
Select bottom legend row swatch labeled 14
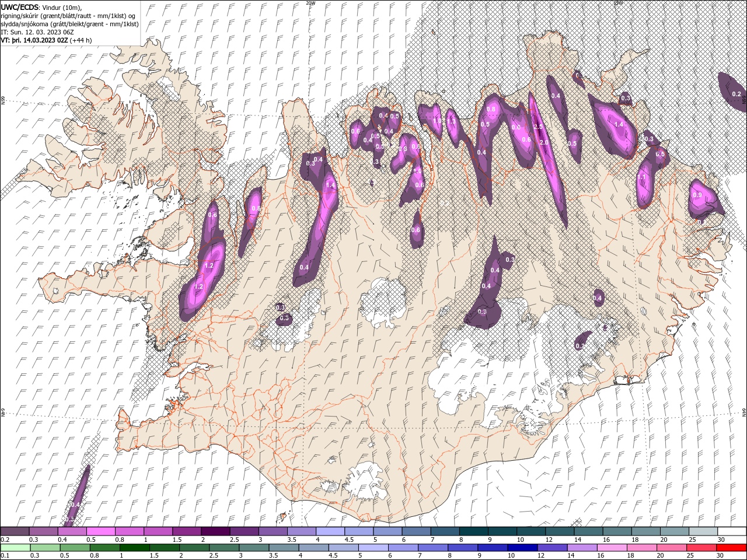[x=581, y=548]
